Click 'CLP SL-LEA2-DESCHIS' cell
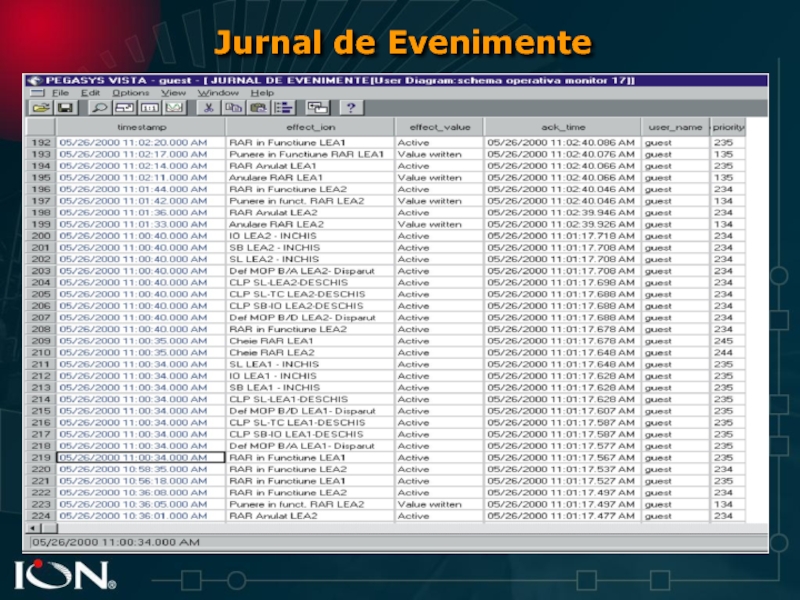The width and height of the screenshot is (800, 600). click(x=310, y=283)
